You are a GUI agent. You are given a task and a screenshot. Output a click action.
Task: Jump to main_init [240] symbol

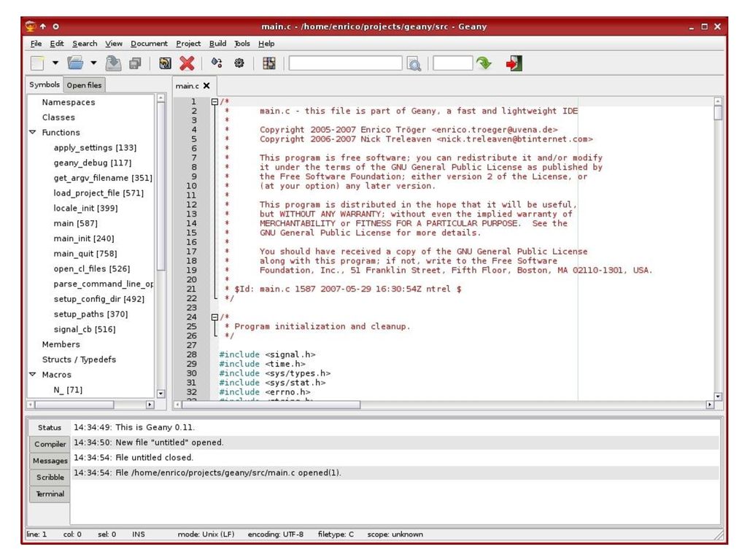pos(84,238)
